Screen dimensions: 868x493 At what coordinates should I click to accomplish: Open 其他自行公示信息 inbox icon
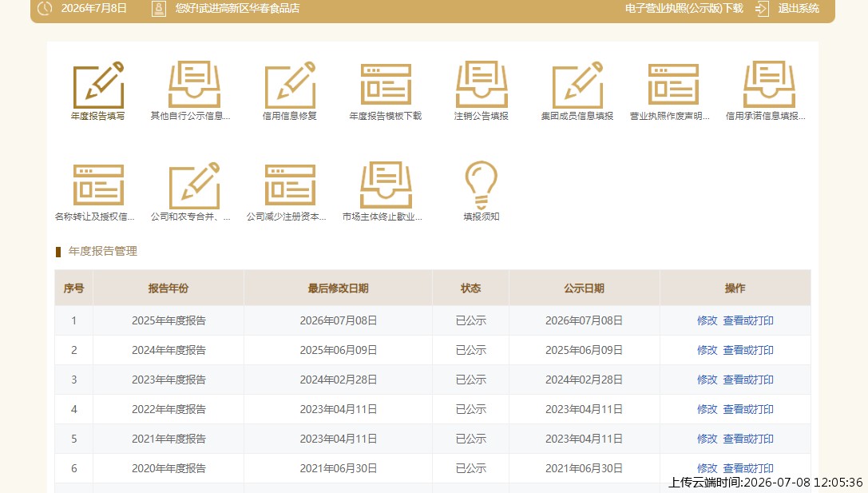pos(194,84)
